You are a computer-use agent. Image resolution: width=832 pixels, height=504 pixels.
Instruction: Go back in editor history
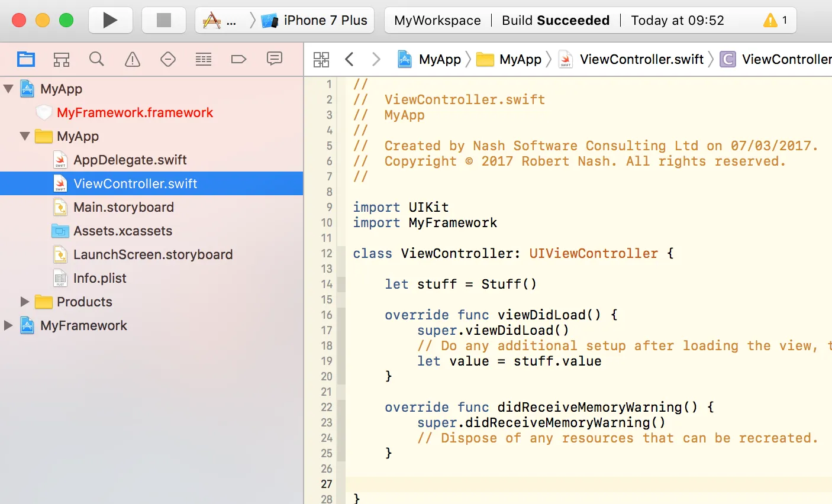pos(349,59)
